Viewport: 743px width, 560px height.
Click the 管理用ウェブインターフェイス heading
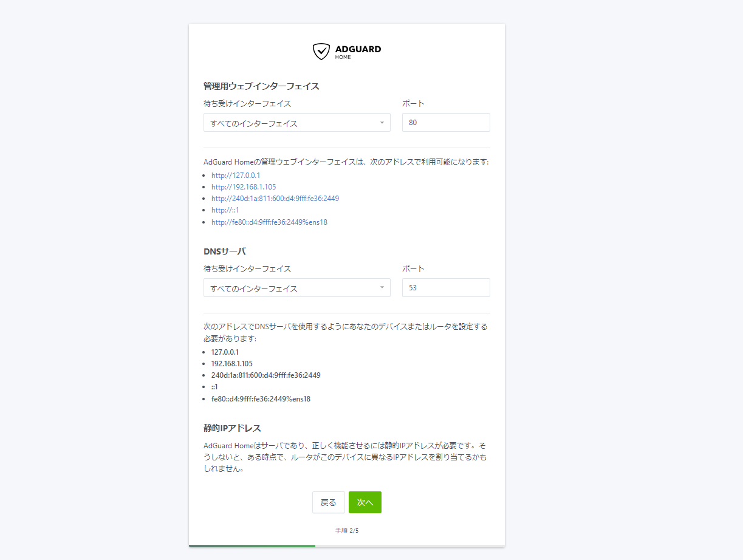[x=261, y=86]
